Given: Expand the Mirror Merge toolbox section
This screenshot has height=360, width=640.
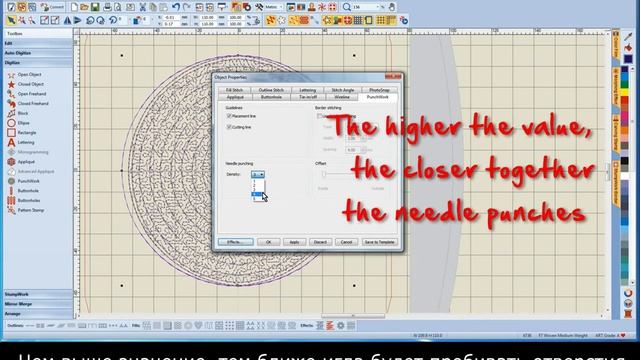Looking at the screenshot, I should 38,304.
